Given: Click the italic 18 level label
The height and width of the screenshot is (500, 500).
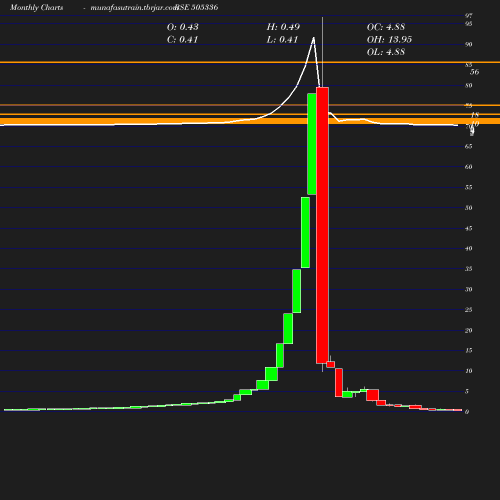Looking at the screenshot, I should pos(475,115).
